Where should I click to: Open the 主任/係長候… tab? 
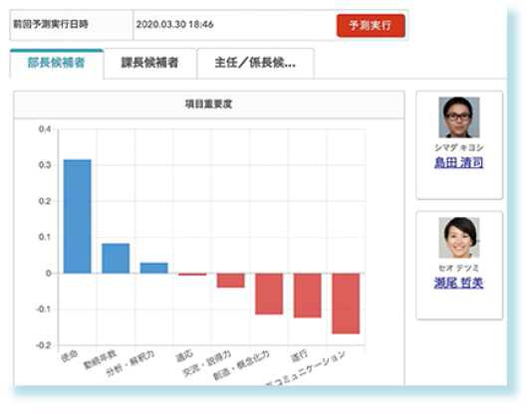pyautogui.click(x=255, y=64)
